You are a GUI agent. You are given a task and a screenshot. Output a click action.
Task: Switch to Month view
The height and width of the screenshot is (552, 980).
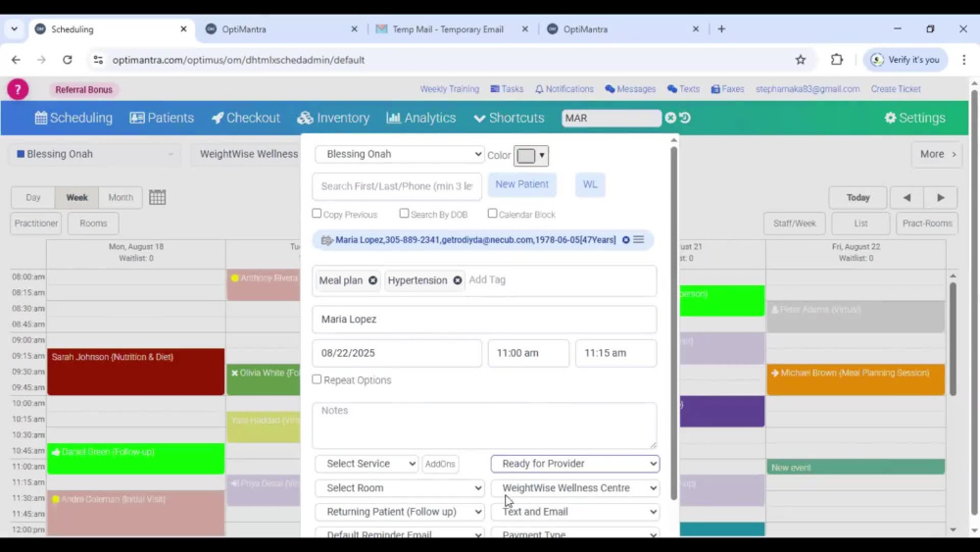tap(121, 197)
